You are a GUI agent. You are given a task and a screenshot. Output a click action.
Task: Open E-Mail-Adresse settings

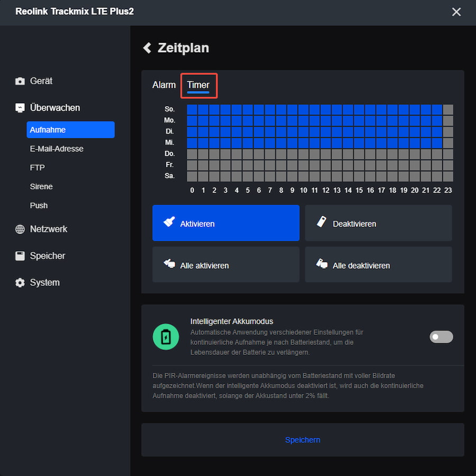coord(57,149)
